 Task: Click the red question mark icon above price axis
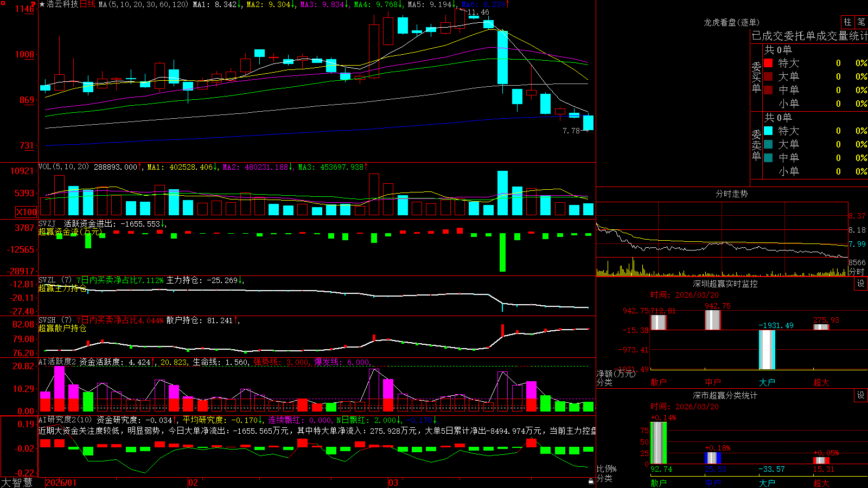(33, 4)
